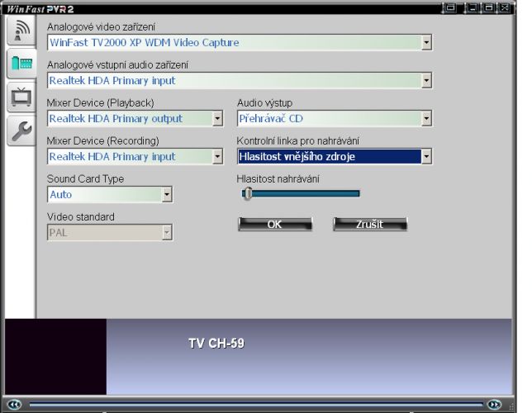Click the WinFast PVR2 title text
The width and height of the screenshot is (532, 413).
point(40,9)
